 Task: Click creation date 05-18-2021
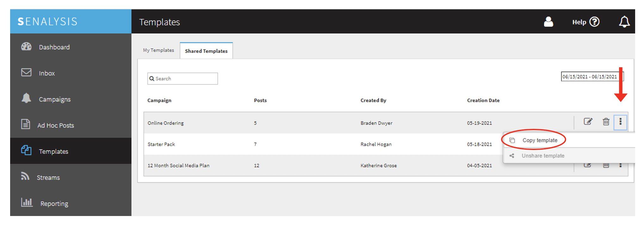coord(479,144)
